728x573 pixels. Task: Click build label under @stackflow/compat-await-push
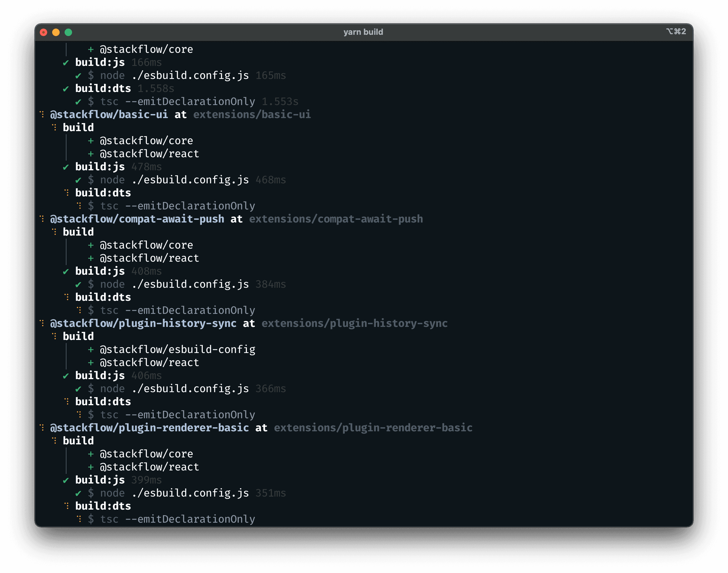coord(78,232)
